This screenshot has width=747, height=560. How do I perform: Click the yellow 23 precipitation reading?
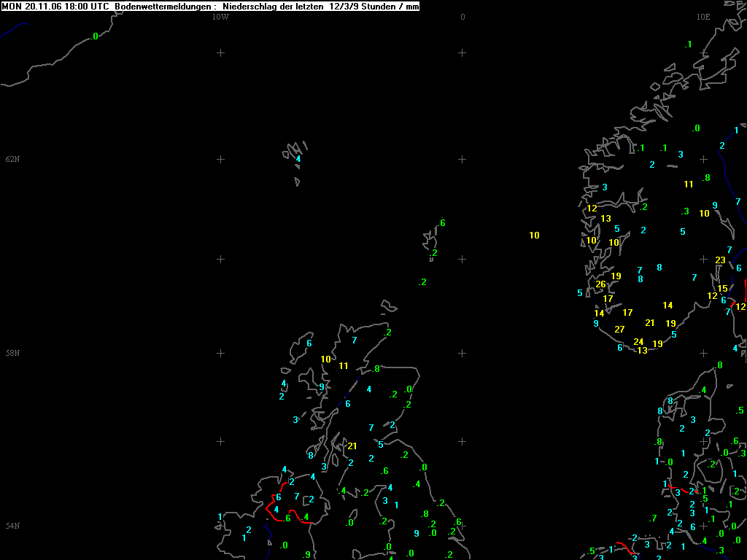pyautogui.click(x=720, y=260)
